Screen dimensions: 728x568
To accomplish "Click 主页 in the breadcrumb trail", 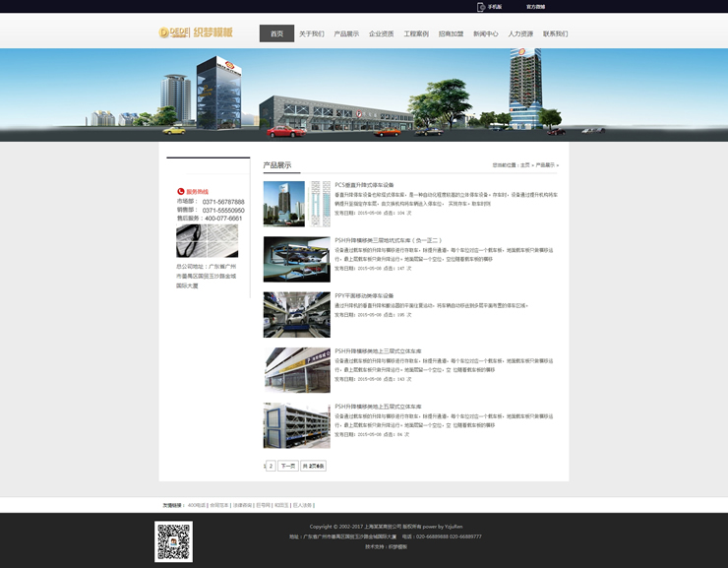I will [x=524, y=165].
